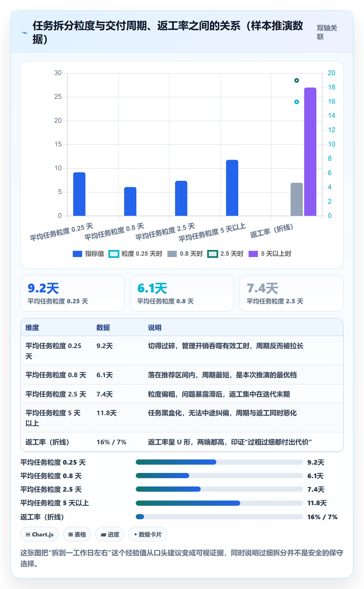This screenshot has height=589, width=364.
Task: Click the blue bar for 5 天以上
Action: (232, 188)
